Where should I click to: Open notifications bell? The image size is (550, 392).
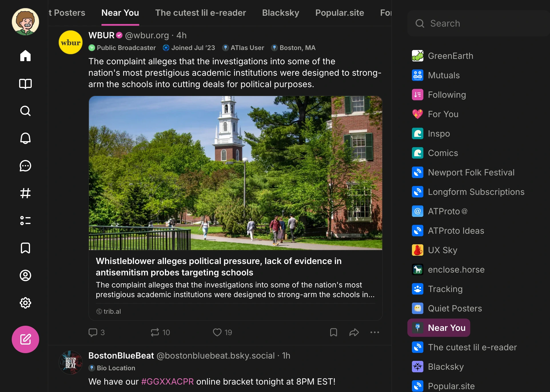pyautogui.click(x=25, y=138)
